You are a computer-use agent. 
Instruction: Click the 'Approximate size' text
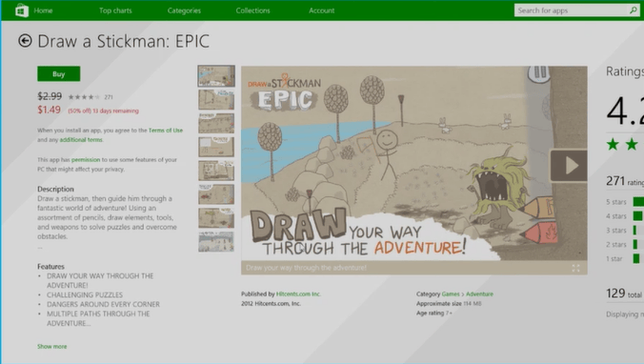point(439,304)
